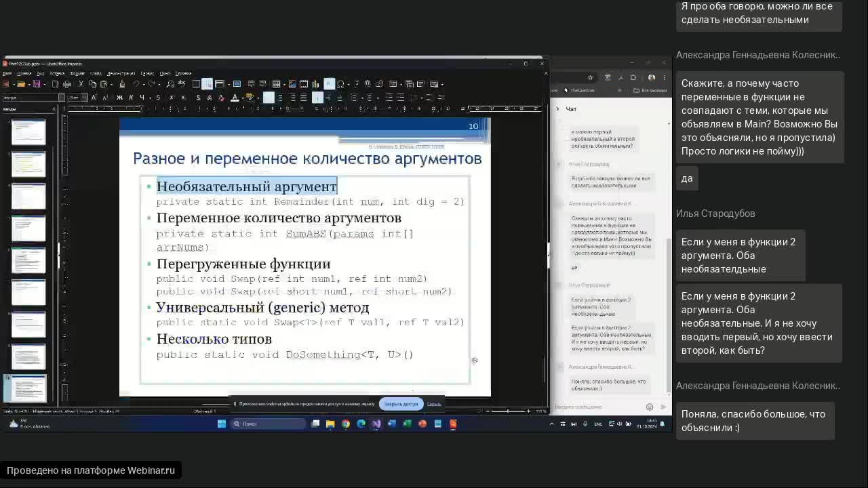This screenshot has width=868, height=488.
Task: Click the Скрыть link in sharing bar
Action: tap(434, 404)
